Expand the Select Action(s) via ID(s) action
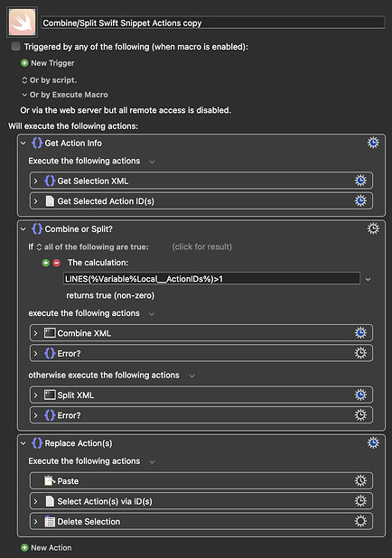This screenshot has height=558, width=392. pos(35,501)
